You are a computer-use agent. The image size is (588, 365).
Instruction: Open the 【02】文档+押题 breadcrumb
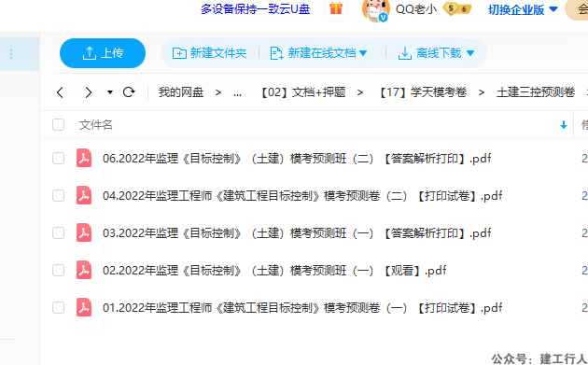(301, 92)
